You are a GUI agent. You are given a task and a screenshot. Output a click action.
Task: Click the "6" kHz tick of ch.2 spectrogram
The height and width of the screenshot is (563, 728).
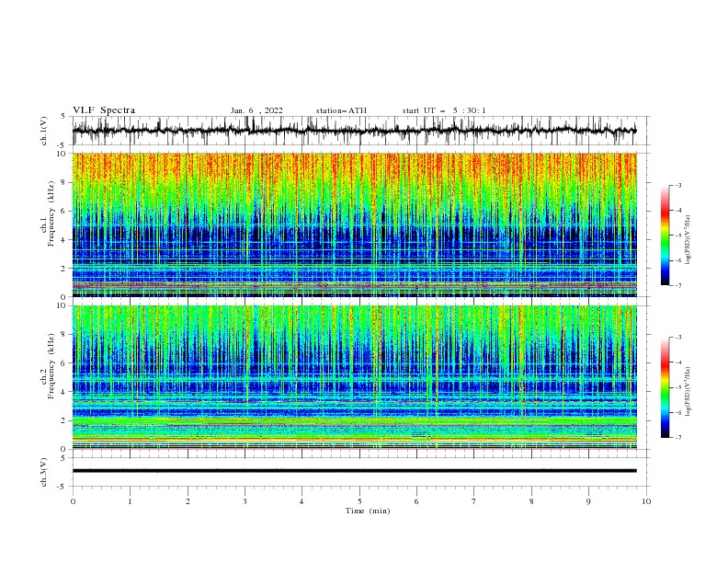tap(64, 363)
